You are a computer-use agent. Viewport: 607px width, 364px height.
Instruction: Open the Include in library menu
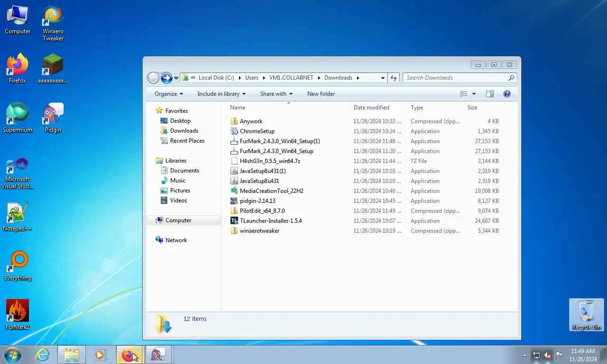pos(221,94)
